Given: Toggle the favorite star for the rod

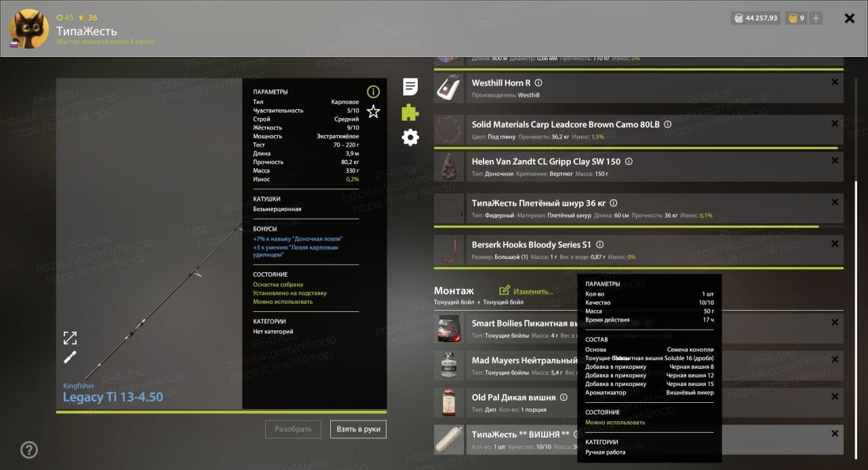Looking at the screenshot, I should click(x=373, y=112).
